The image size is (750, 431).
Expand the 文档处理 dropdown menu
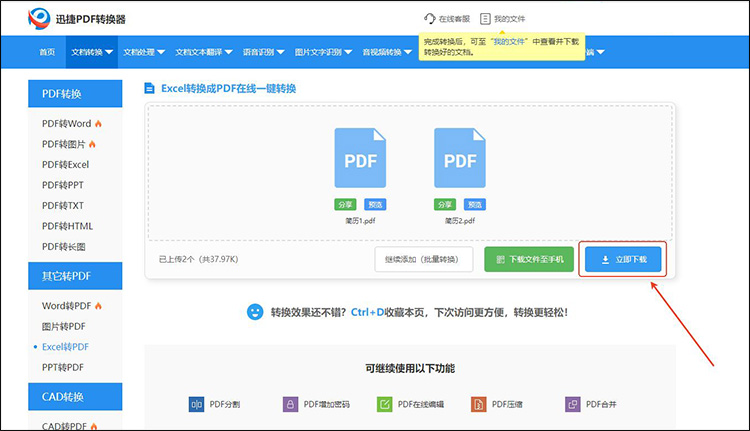pyautogui.click(x=144, y=52)
